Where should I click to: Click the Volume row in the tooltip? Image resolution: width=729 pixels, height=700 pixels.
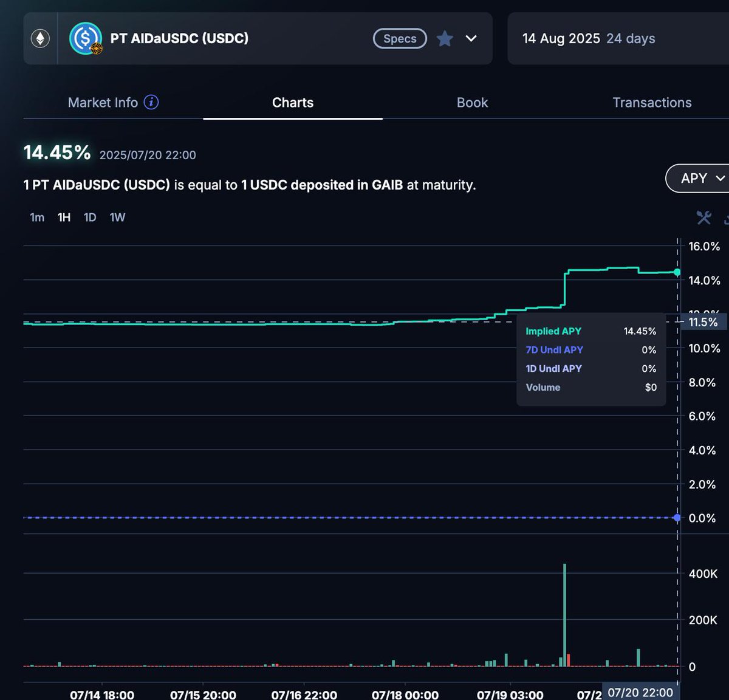[x=591, y=387]
